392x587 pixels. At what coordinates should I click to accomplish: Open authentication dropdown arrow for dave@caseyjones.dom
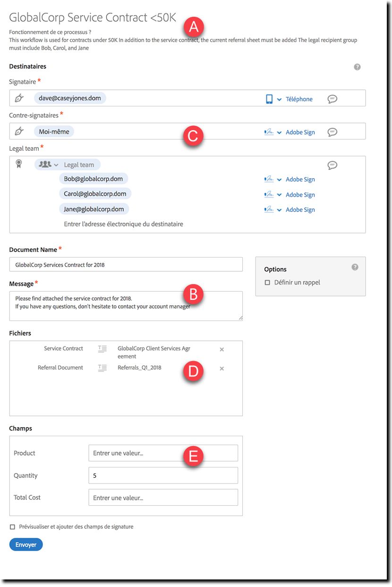click(279, 99)
